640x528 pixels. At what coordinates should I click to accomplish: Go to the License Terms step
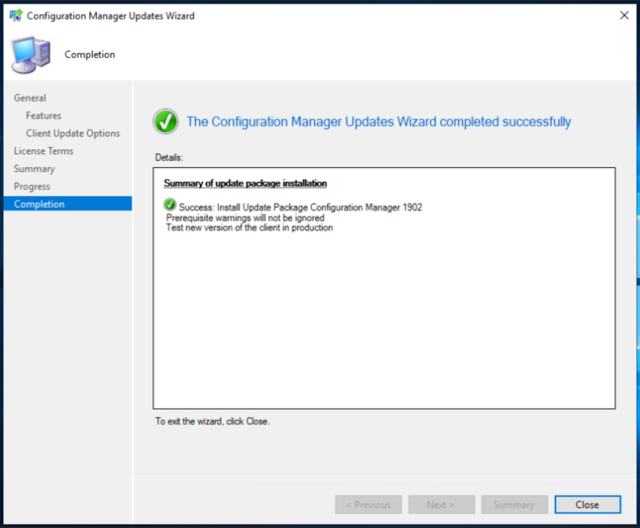(x=43, y=151)
